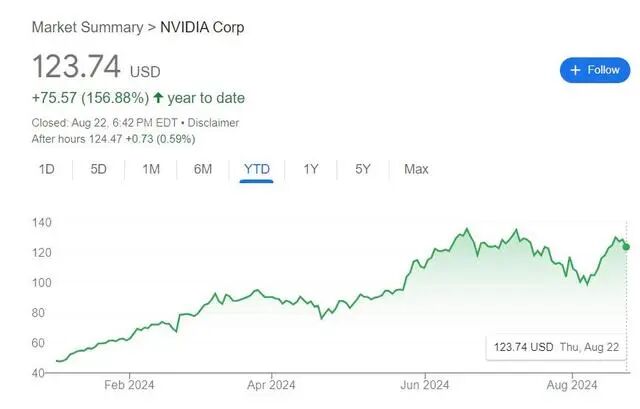The width and height of the screenshot is (640, 409).
Task: Choose the 1M time range
Action: (x=151, y=169)
